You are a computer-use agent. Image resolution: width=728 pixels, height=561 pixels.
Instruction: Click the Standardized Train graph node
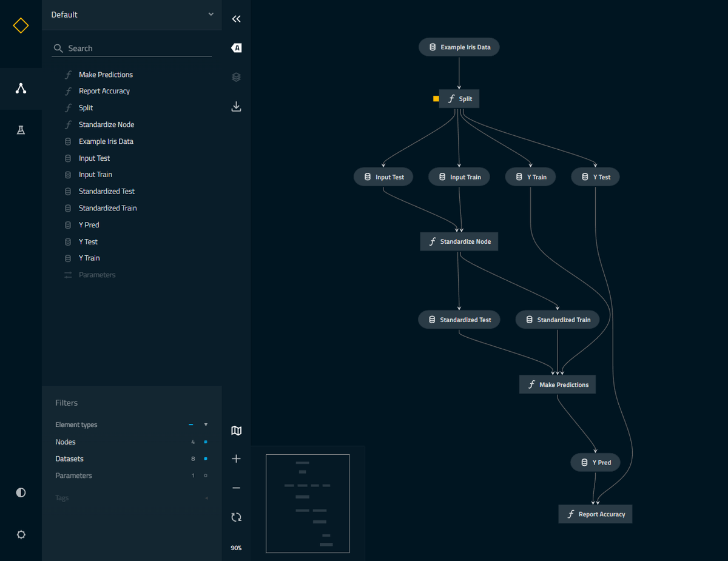coord(558,320)
